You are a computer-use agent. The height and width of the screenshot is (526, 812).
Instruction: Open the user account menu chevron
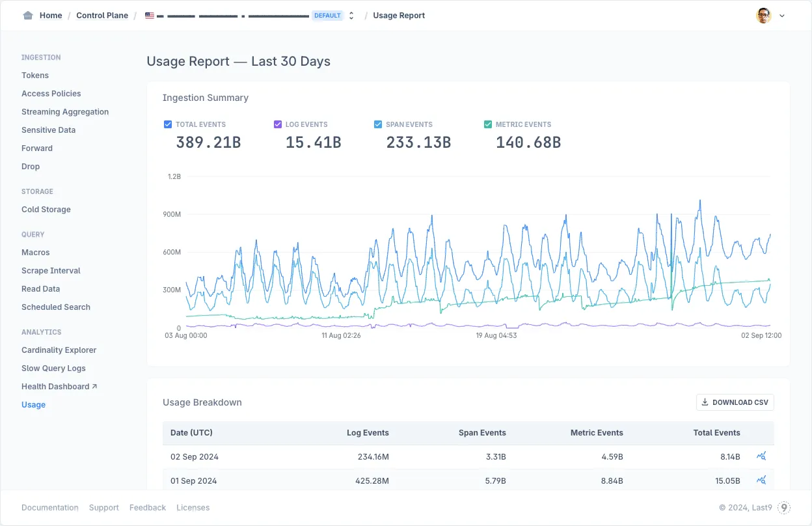point(782,16)
